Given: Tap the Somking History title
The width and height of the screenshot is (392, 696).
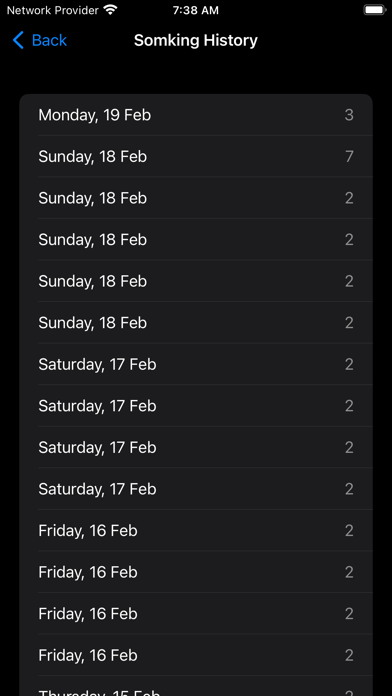Looking at the screenshot, I should pyautogui.click(x=196, y=40).
